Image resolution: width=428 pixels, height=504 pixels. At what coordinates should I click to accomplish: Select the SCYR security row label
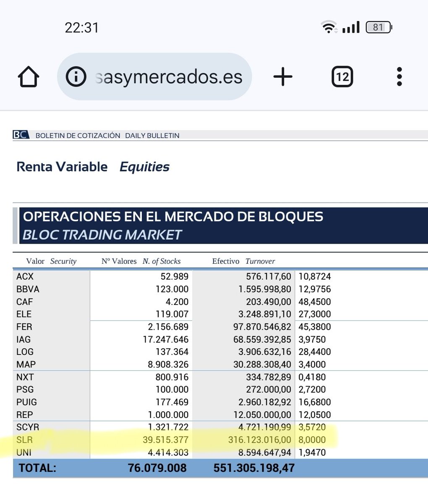tap(27, 428)
